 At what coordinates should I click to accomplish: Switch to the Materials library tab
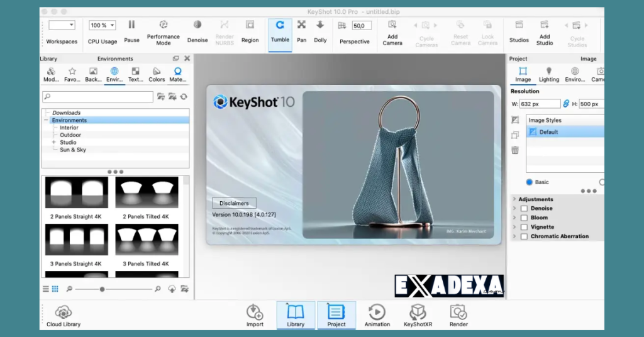(x=177, y=75)
